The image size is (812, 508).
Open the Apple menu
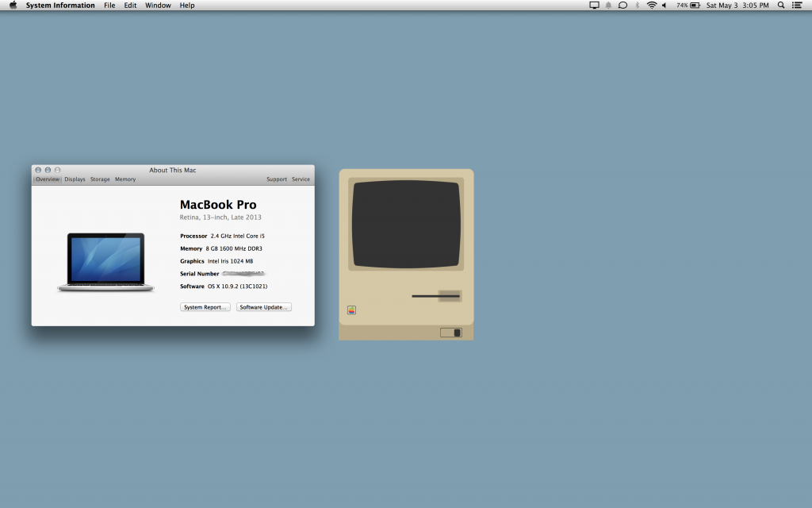pyautogui.click(x=13, y=6)
